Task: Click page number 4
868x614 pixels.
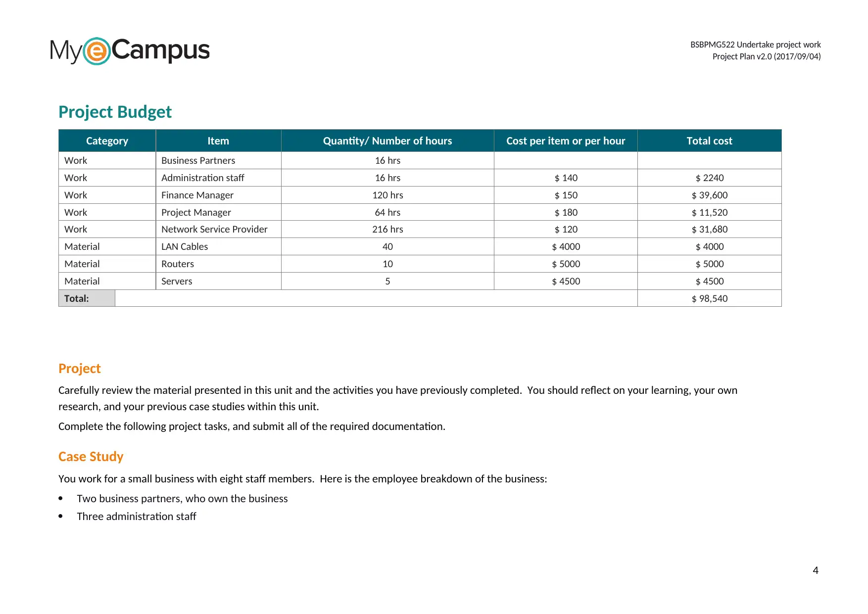Action: click(816, 570)
